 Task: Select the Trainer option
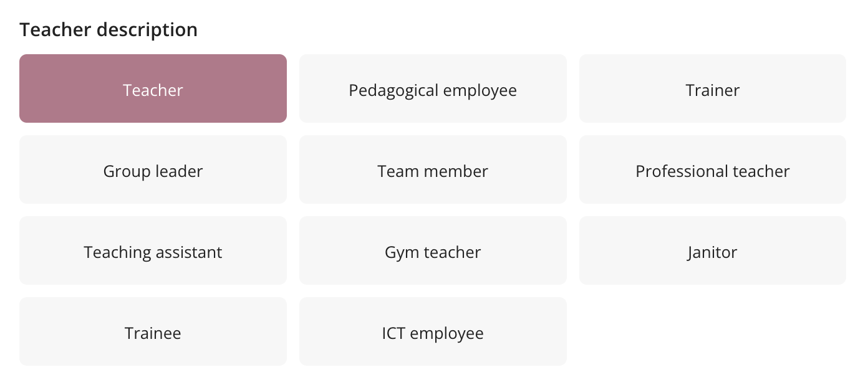point(713,88)
